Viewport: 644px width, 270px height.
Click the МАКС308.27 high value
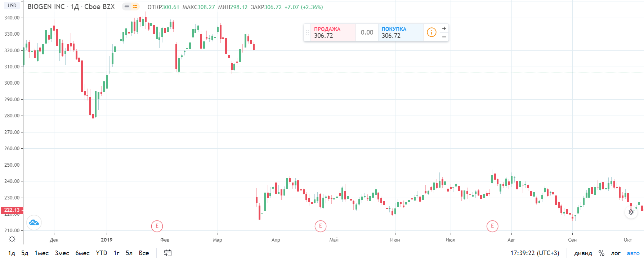[198, 7]
